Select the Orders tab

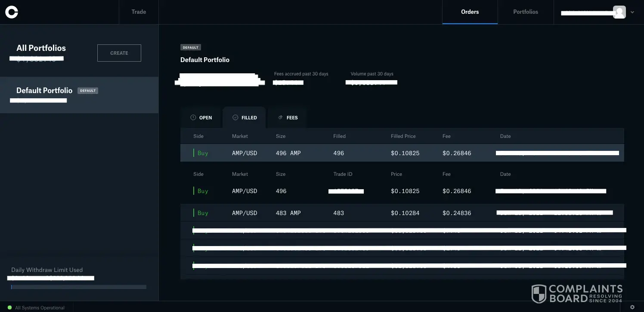pyautogui.click(x=470, y=12)
